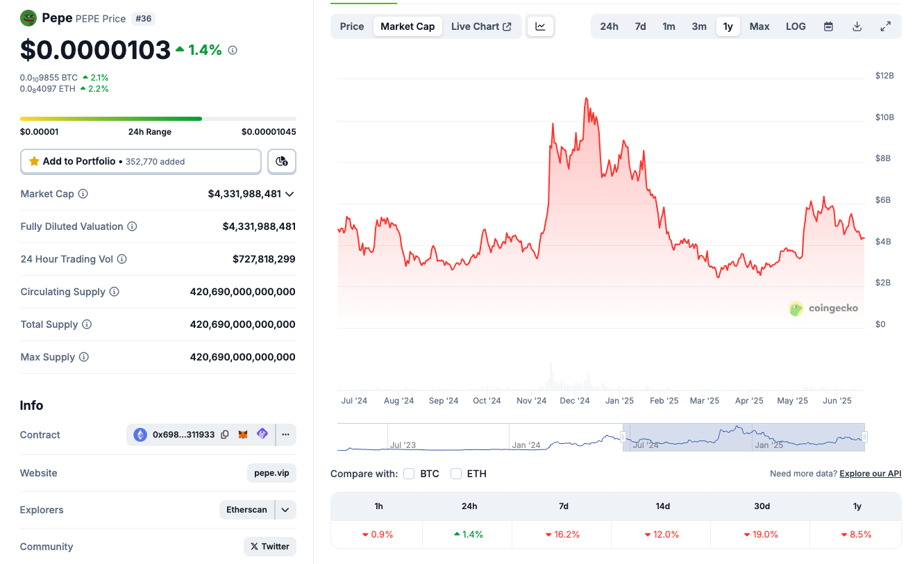Click the Ethereum contract chain icon

pos(140,435)
